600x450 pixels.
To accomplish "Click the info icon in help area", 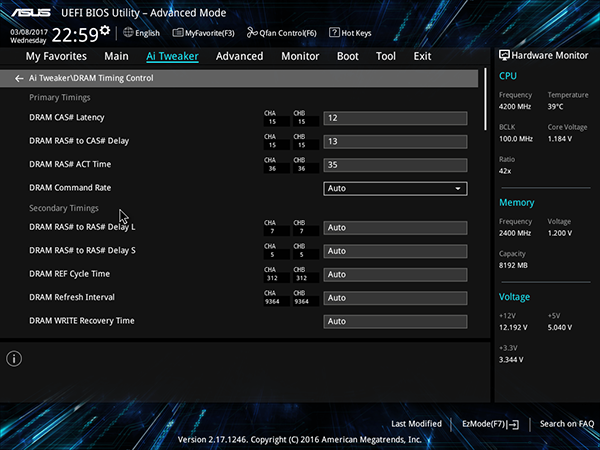I will [x=14, y=359].
